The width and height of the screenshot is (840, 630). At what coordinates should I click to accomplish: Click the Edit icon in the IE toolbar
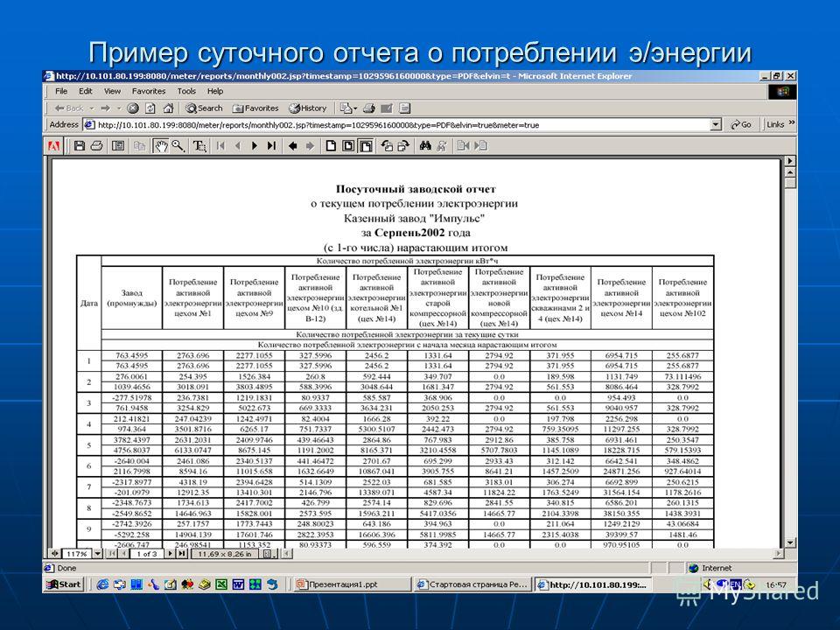(x=386, y=108)
